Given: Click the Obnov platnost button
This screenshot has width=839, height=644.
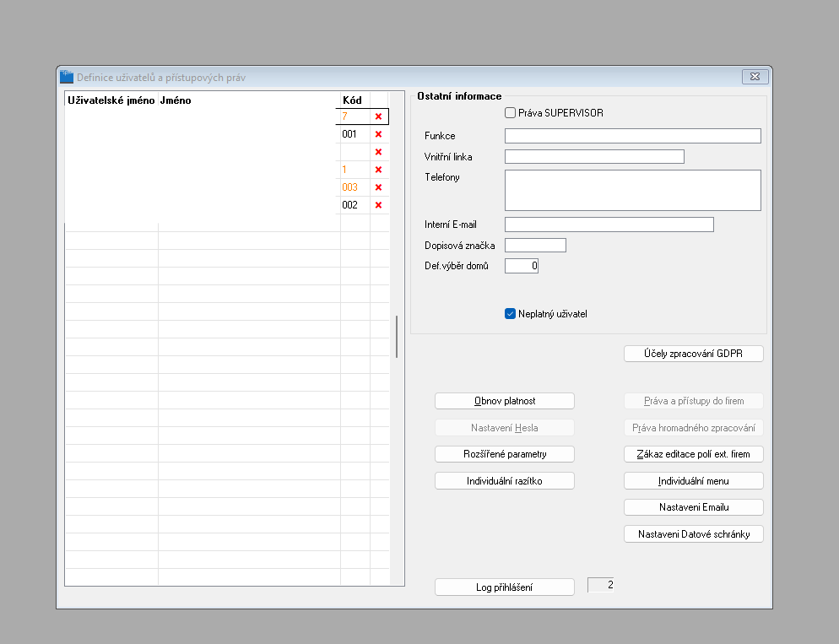Looking at the screenshot, I should 505,401.
